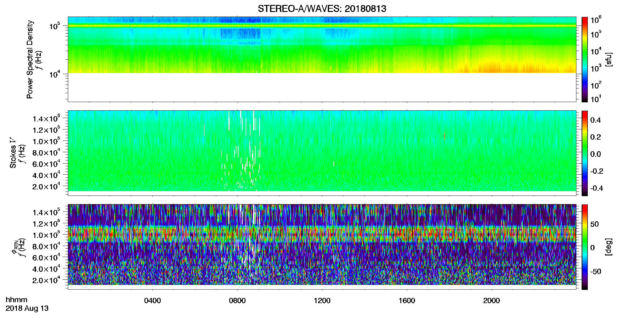Screen dimensions: 644x332
Task: Click the 2018 Aug 13 date label
Action: click(27, 308)
